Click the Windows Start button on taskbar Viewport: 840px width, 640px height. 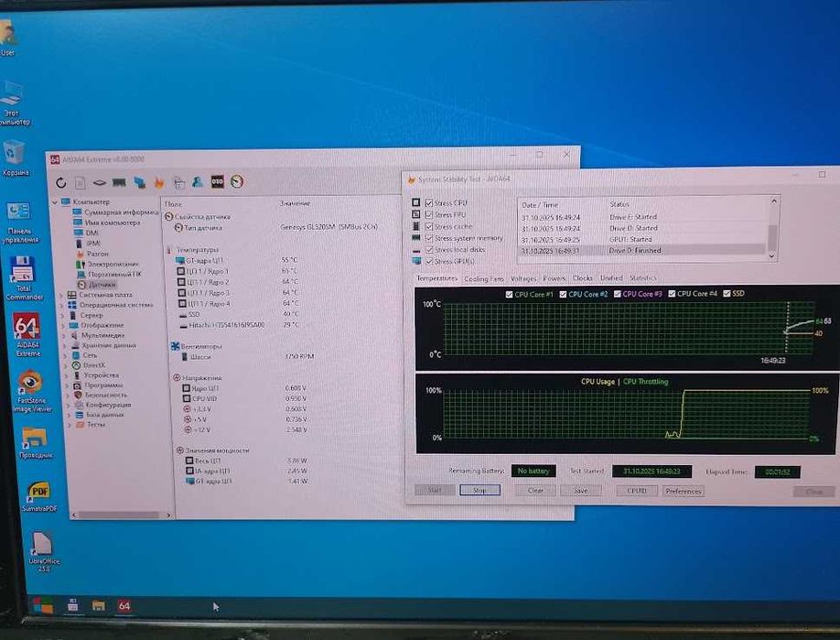43,606
